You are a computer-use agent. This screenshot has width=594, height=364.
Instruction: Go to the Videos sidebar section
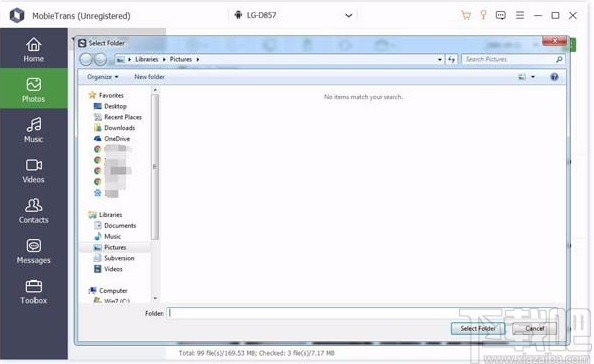pyautogui.click(x=34, y=170)
